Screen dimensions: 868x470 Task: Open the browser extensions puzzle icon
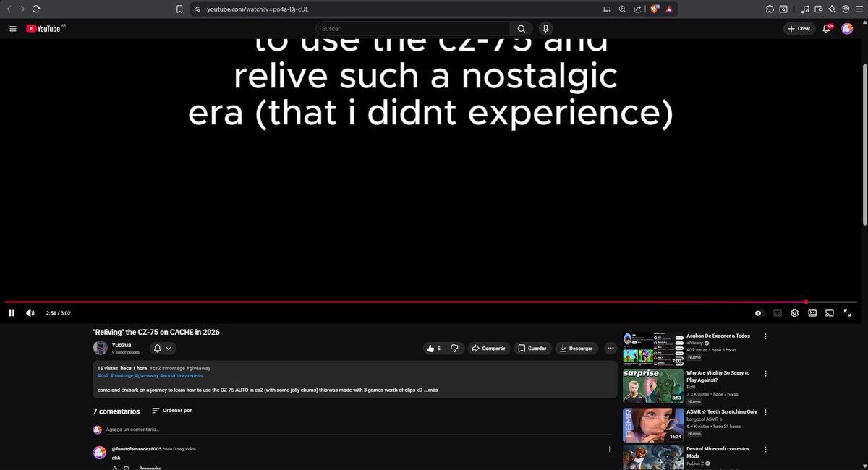pos(769,9)
